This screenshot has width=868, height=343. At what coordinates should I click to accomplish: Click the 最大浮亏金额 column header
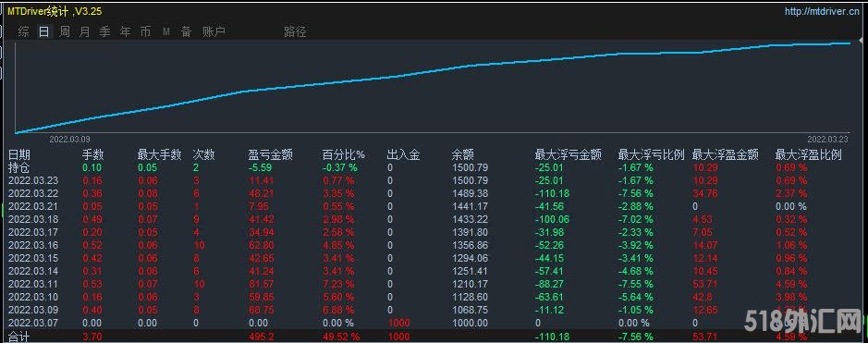pyautogui.click(x=568, y=155)
